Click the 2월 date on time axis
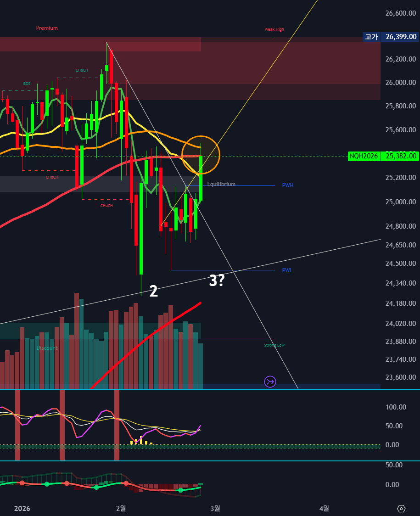Image resolution: width=420 pixels, height=516 pixels. [121, 508]
